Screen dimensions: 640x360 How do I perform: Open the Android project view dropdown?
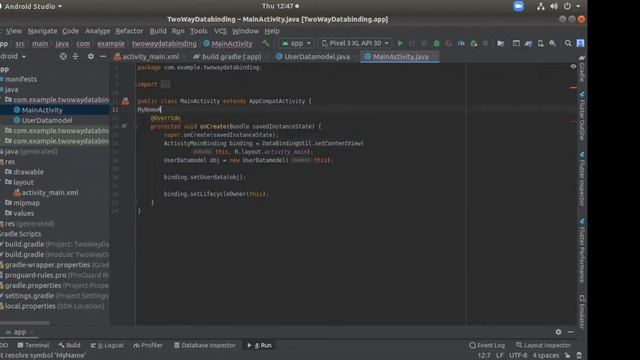(13, 56)
